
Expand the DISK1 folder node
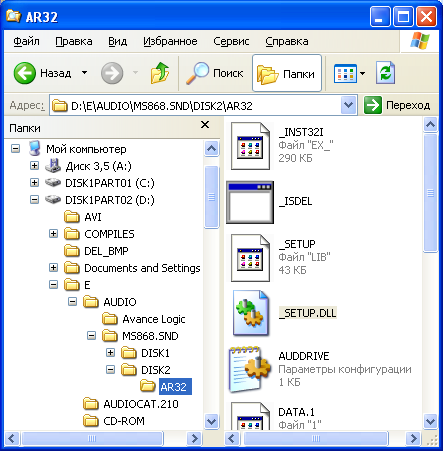110,353
